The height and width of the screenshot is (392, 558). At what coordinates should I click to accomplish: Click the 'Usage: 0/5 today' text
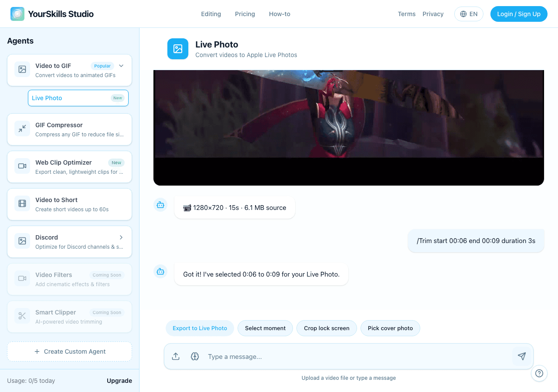(31, 381)
